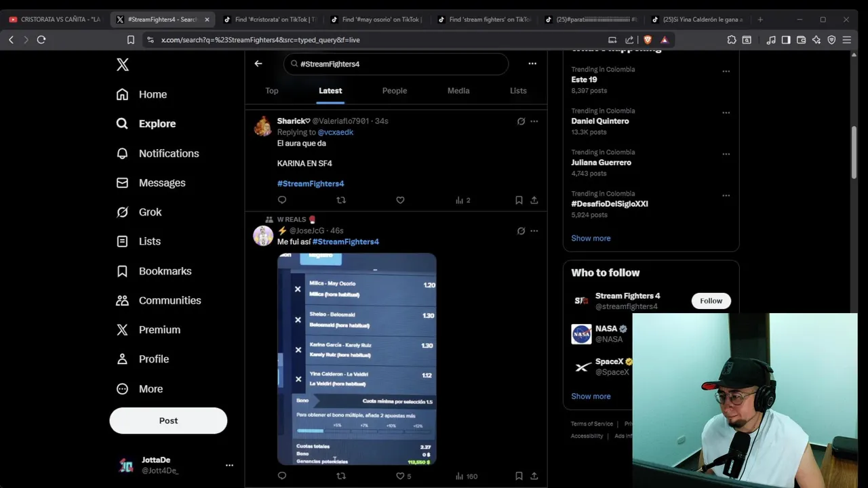Open options for #DesafioDelSigloXXI trend

point(726,195)
